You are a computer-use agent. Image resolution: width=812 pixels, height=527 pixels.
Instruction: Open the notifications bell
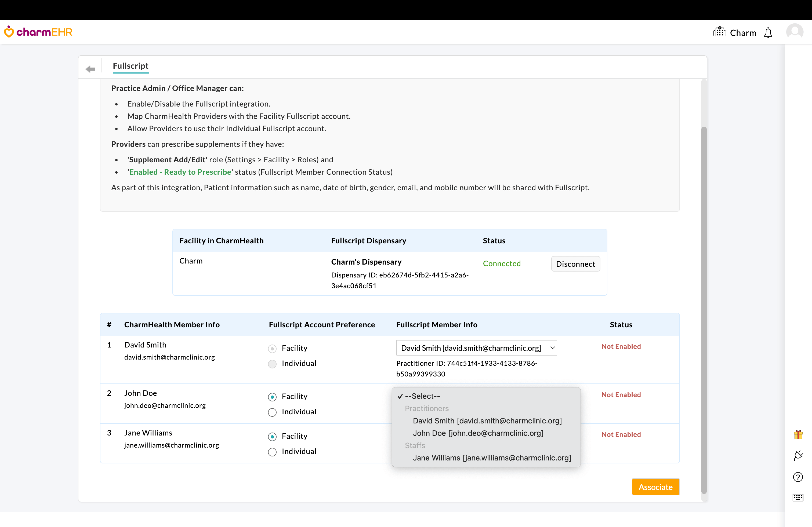768,33
